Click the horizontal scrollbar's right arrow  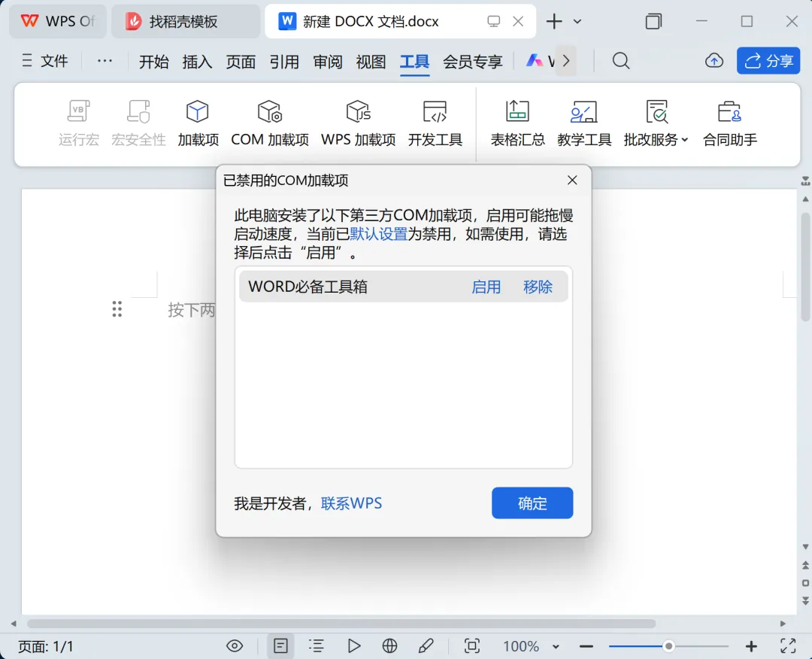coord(783,624)
